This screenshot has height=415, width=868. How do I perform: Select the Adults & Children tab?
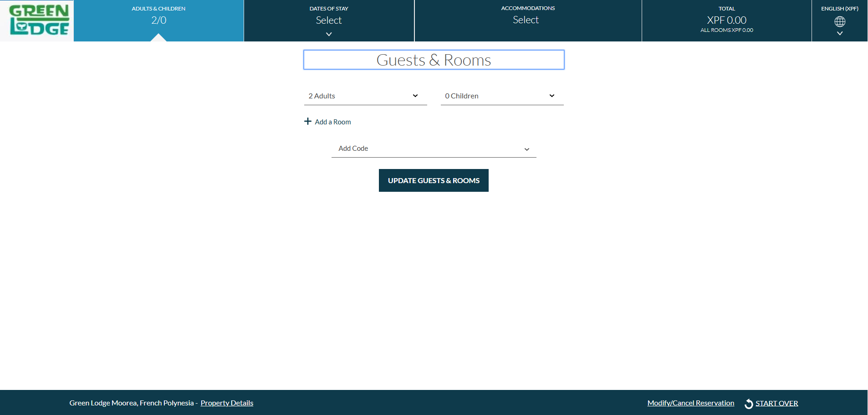158,18
